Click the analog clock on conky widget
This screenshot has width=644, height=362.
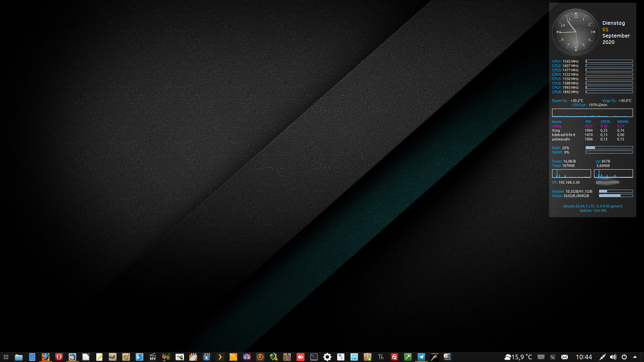pyautogui.click(x=576, y=32)
